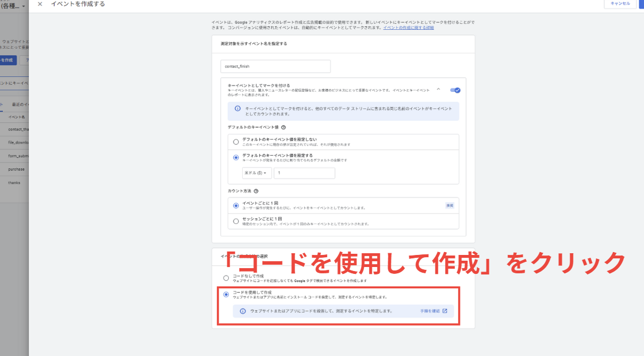Select デフォルトのキーイベント値を設定する radio
644x356 pixels.
pos(236,157)
